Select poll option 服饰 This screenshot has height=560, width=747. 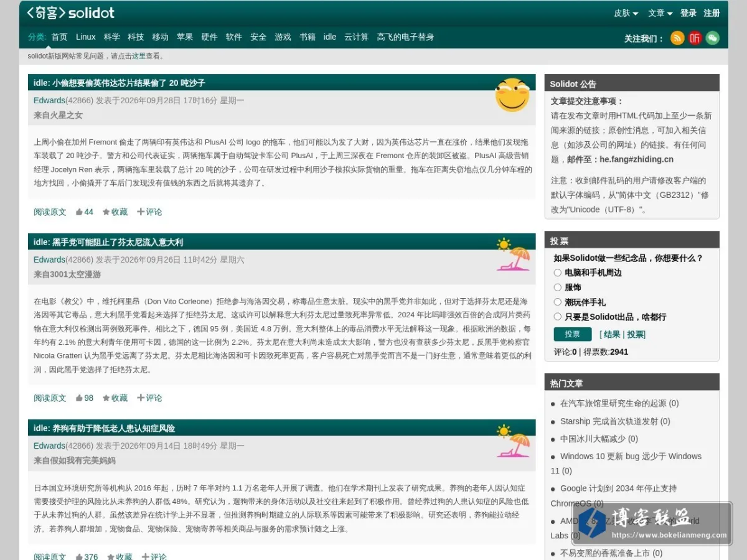558,287
